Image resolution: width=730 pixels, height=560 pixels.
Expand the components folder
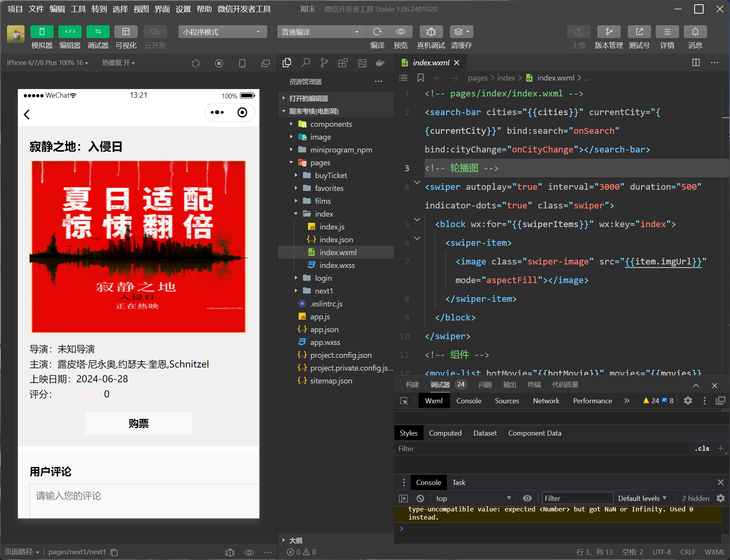coord(291,124)
